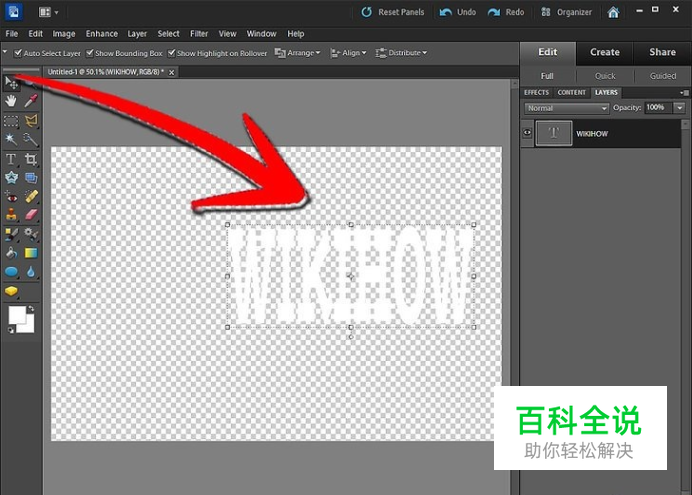The height and width of the screenshot is (495, 692).
Task: Select the Spot Healing bandage tool
Action: 30,196
